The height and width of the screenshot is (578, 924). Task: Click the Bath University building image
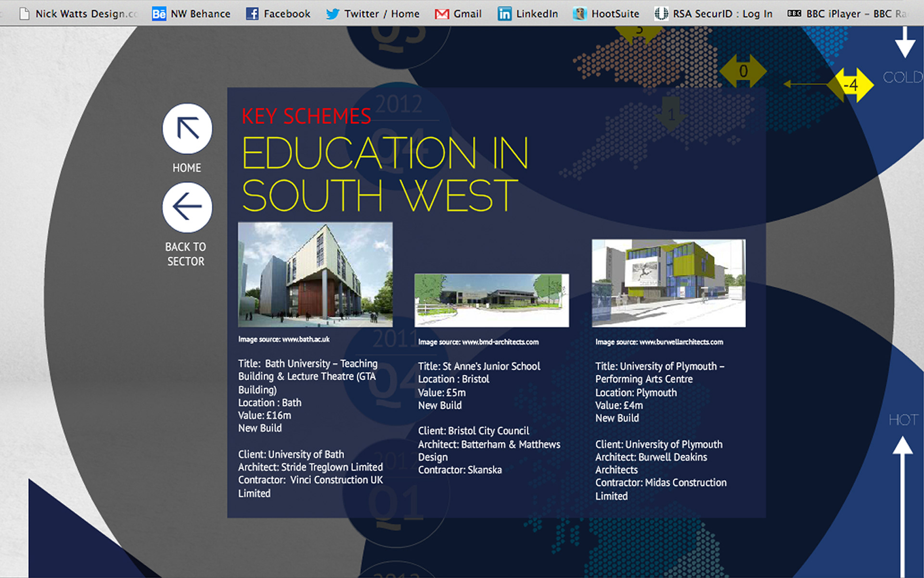click(x=315, y=274)
